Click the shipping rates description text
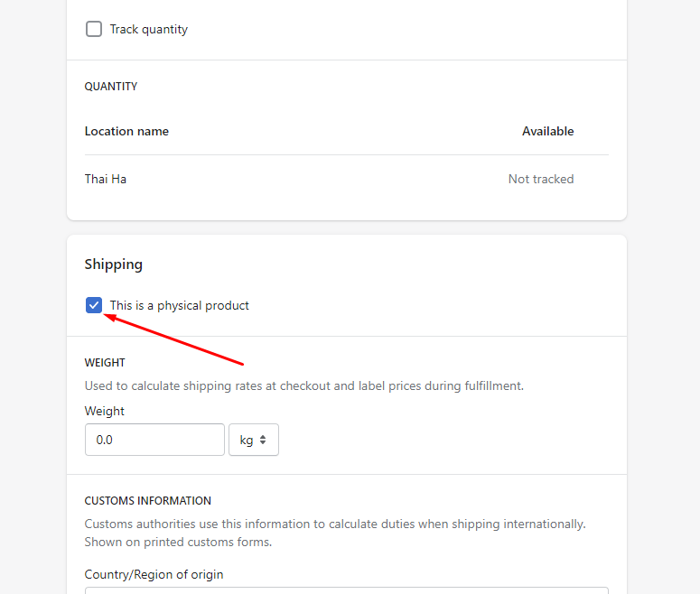Viewport: 700px width, 594px height. [304, 385]
